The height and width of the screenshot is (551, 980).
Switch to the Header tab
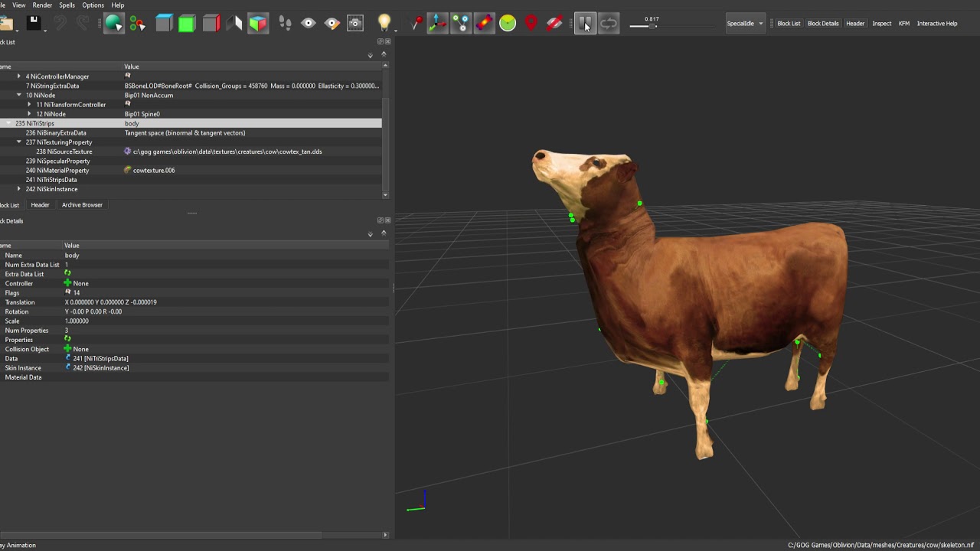coord(40,205)
